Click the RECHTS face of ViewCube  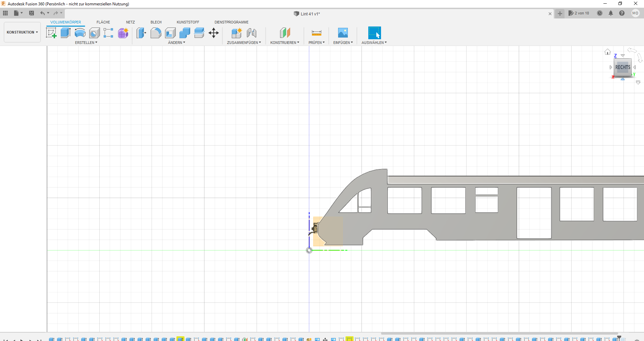[x=623, y=67]
